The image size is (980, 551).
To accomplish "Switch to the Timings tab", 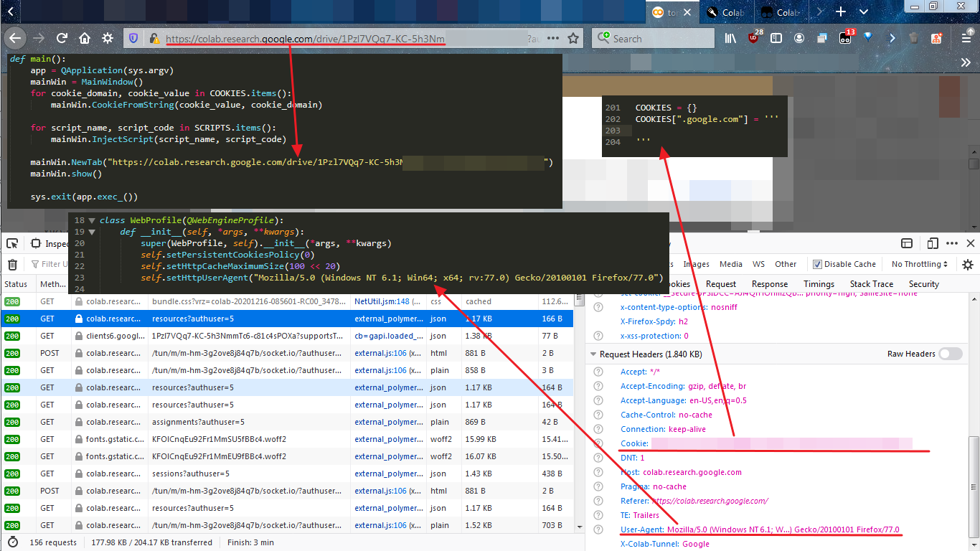I will coord(819,284).
